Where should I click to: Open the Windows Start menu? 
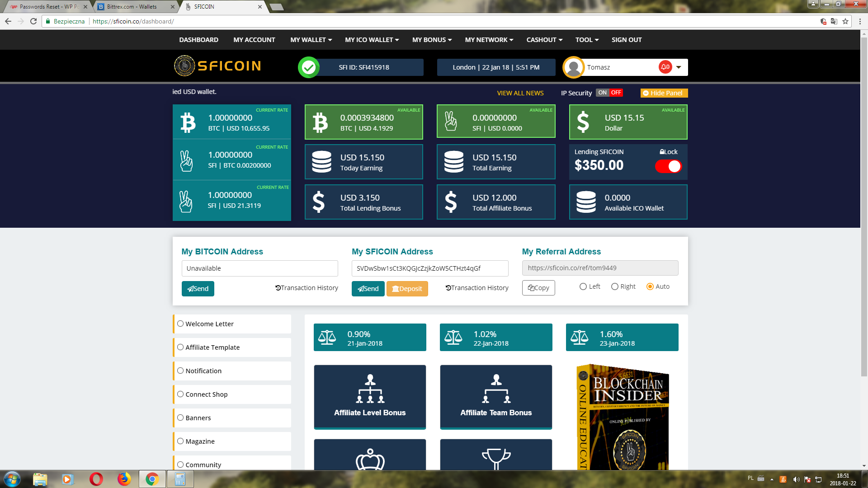12,479
